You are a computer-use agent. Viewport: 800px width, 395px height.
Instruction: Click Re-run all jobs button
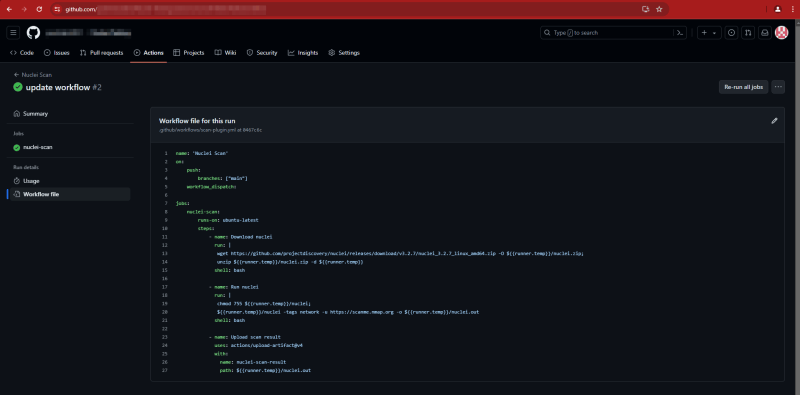click(743, 87)
